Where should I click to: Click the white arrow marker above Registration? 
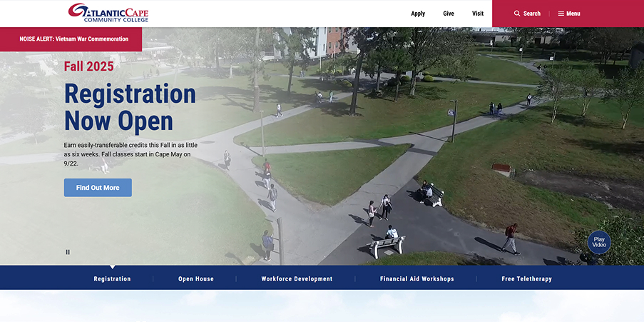112,267
